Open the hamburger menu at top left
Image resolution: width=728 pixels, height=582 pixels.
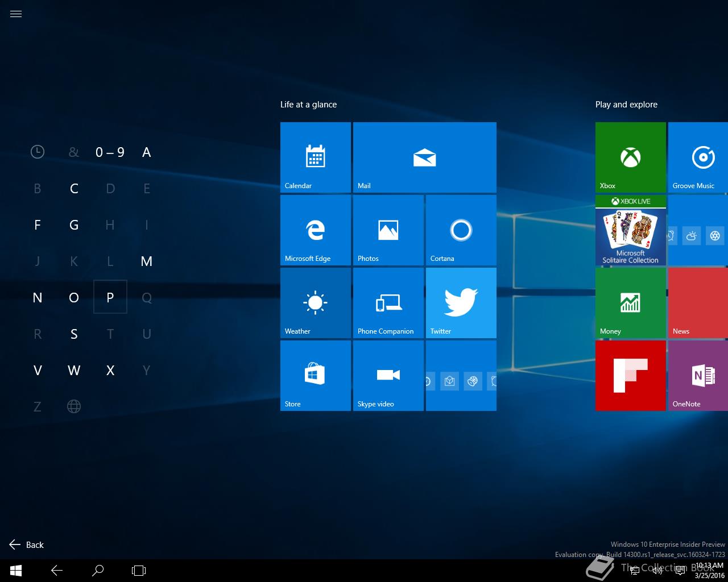pos(16,14)
